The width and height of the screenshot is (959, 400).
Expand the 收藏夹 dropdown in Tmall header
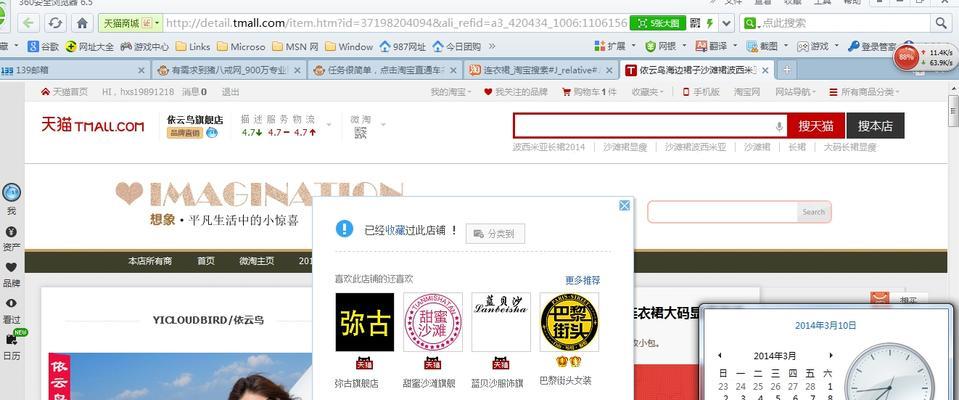[x=648, y=92]
